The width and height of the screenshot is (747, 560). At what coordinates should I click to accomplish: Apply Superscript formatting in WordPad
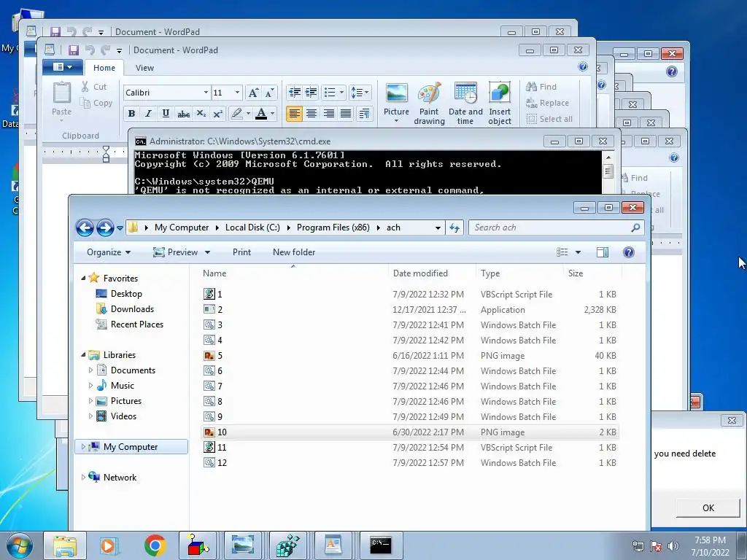[x=217, y=113]
